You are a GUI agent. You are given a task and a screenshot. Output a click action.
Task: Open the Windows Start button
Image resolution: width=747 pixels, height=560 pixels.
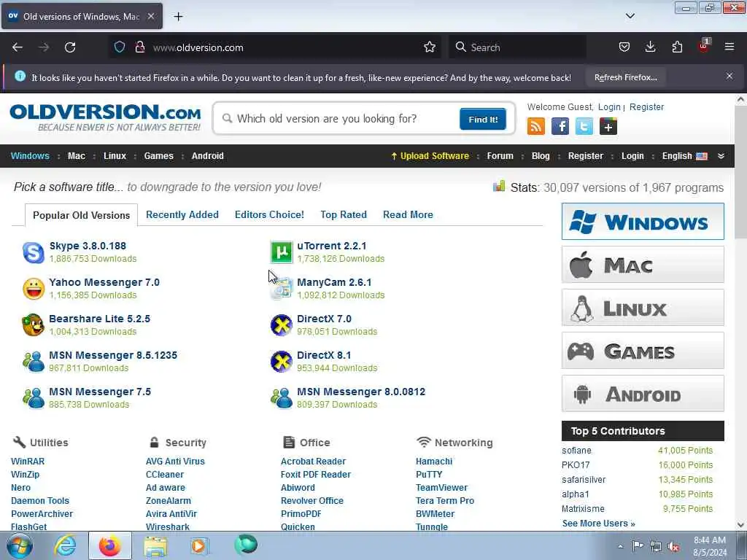coord(19,545)
